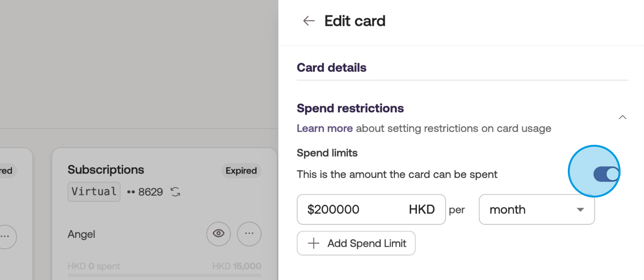Screen dimensions: 644x280
Task: Click the refresh icon next to 8629
Action: click(x=175, y=192)
